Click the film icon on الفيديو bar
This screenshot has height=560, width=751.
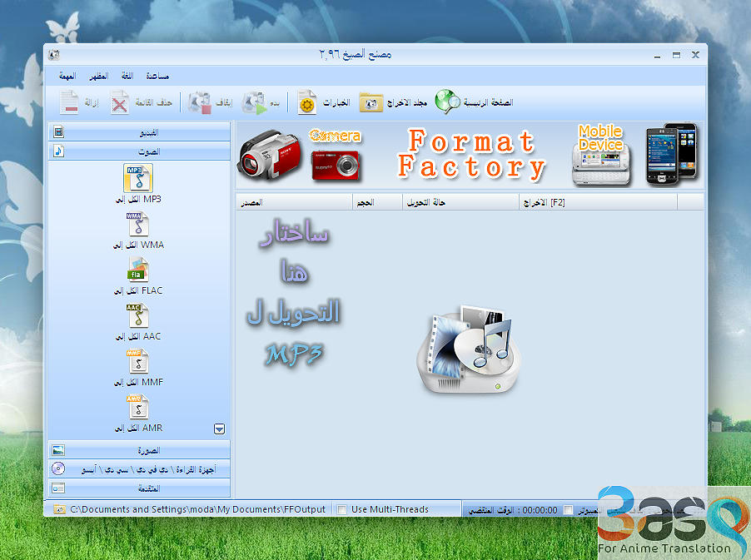59,131
